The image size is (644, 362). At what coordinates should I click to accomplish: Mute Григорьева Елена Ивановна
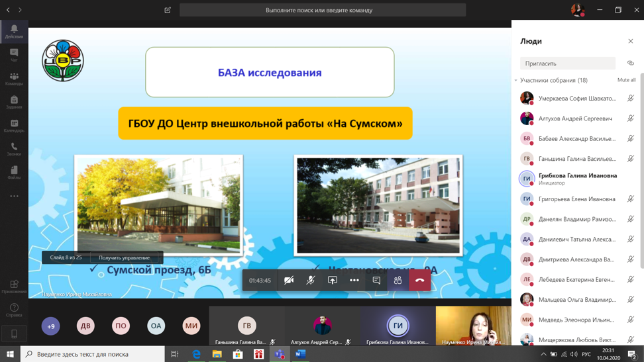coord(631,199)
